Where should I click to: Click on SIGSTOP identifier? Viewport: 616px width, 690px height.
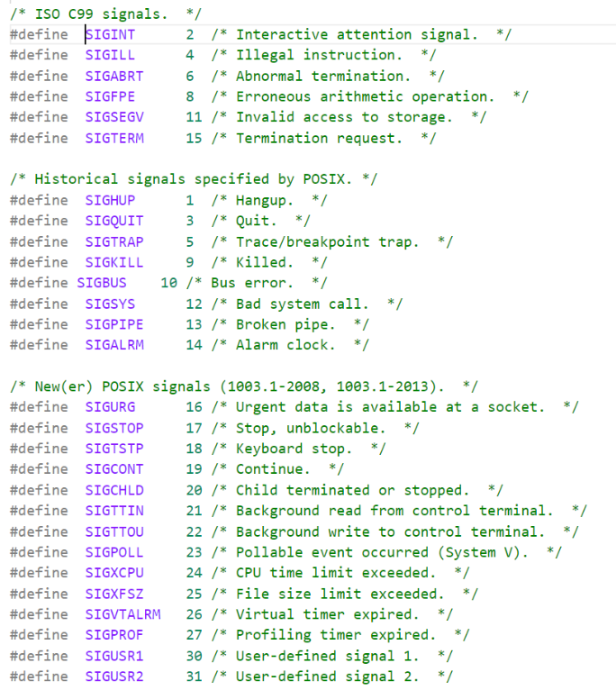coord(114,428)
